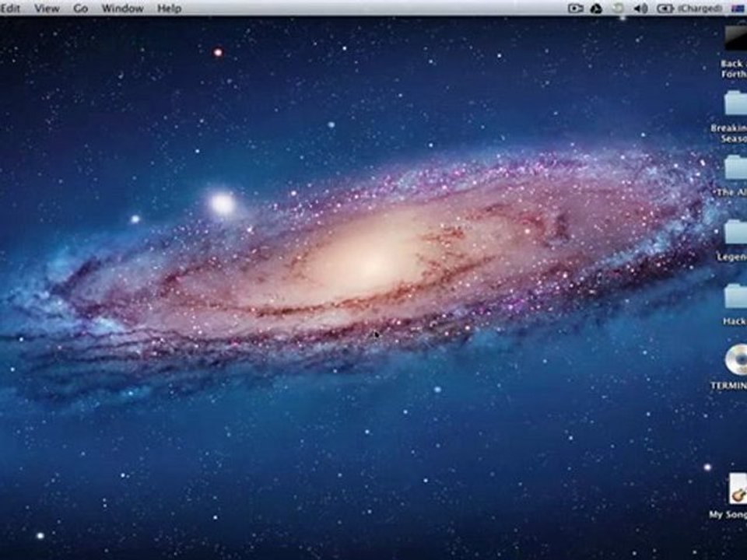This screenshot has width=747, height=560.
Task: Select the 'TERMIN...' disc icon on desktop
Action: (736, 359)
